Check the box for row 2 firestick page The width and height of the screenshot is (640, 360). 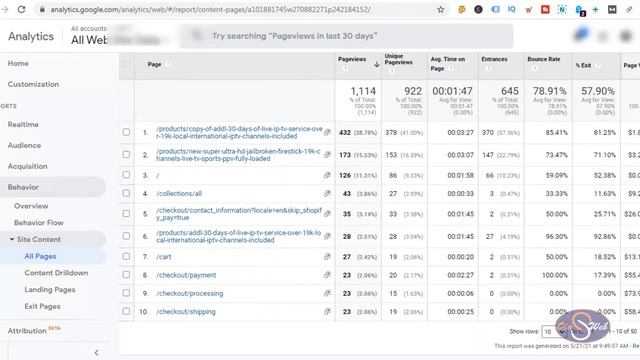pos(127,155)
